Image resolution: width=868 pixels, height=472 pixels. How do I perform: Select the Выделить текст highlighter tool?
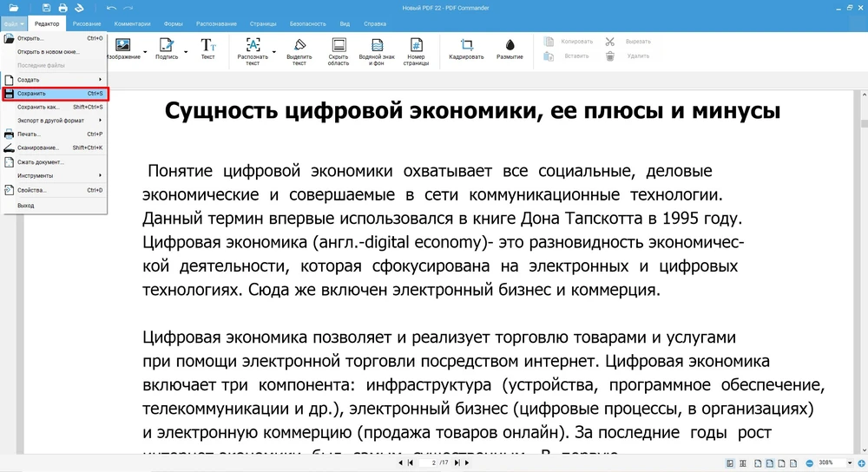pos(299,45)
